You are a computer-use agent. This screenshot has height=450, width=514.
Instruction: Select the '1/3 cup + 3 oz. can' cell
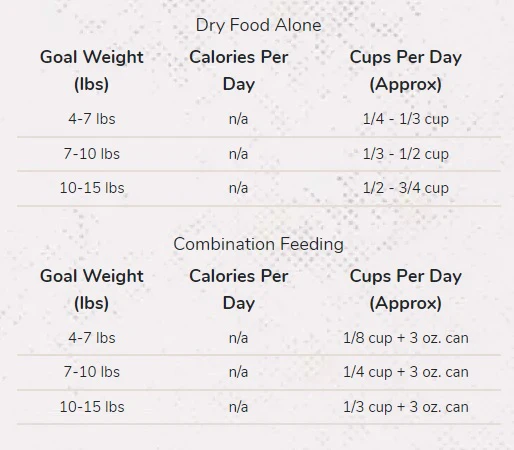406,407
